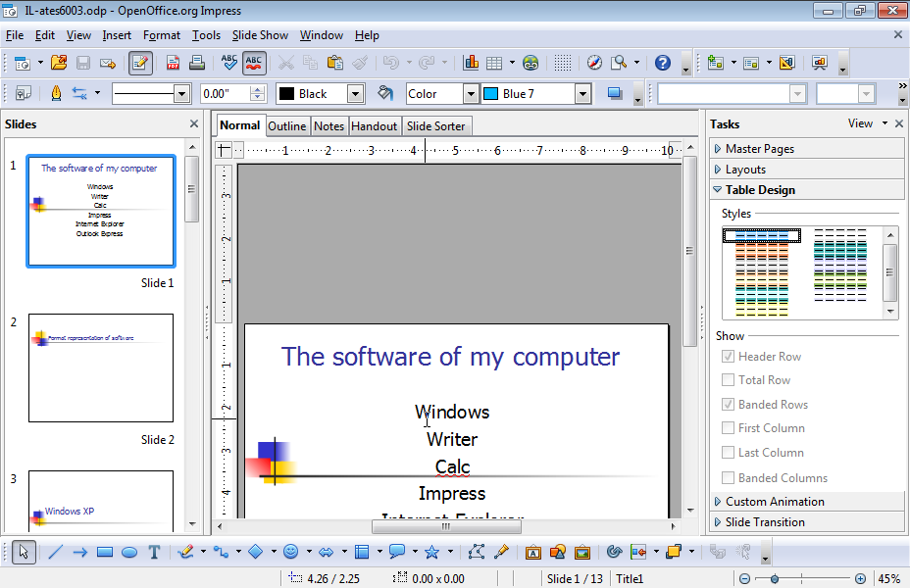The height and width of the screenshot is (588, 910).
Task: Select the Line drawing tool
Action: [x=55, y=552]
